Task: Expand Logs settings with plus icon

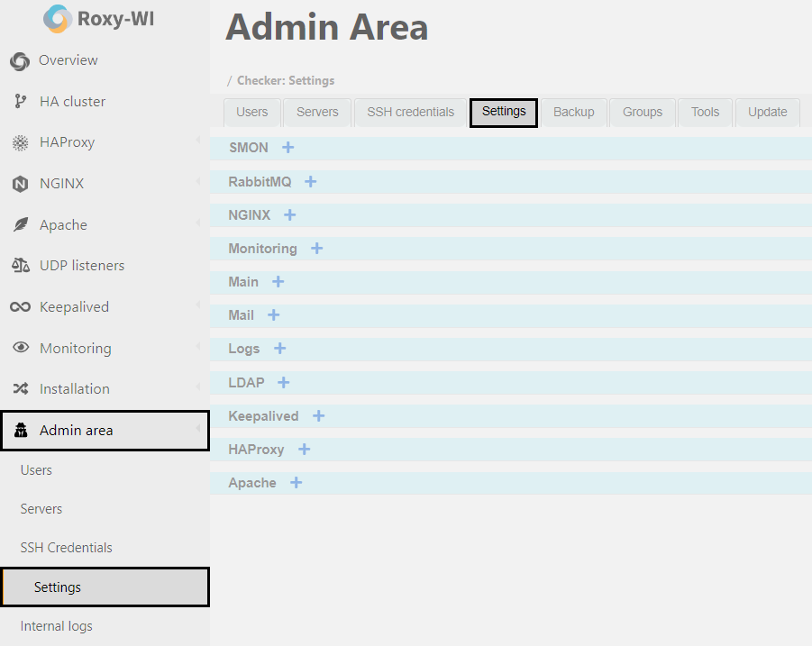Action: point(279,349)
